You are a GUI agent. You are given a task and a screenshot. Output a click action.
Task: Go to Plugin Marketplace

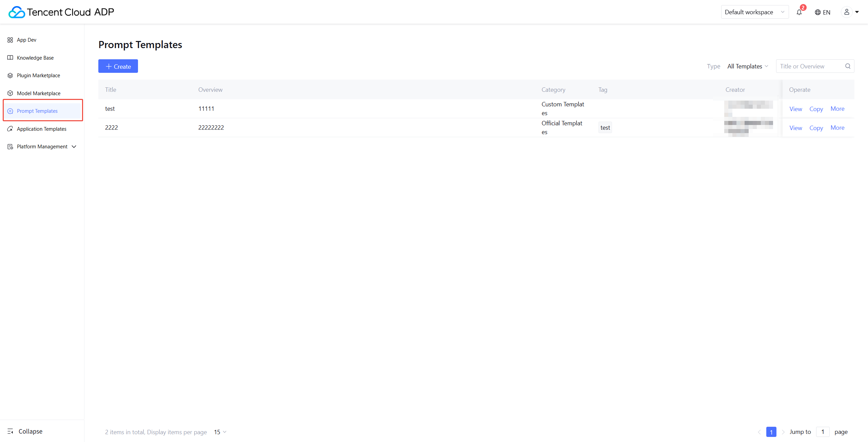click(38, 76)
